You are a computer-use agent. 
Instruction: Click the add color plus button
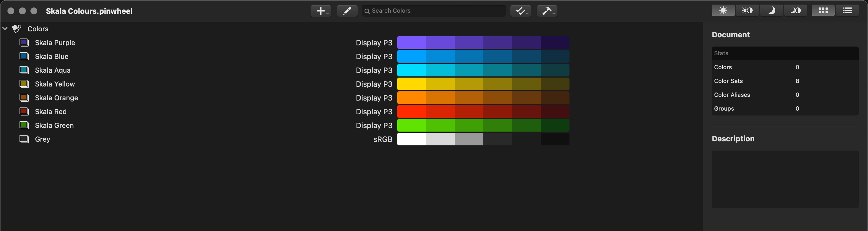(x=320, y=11)
